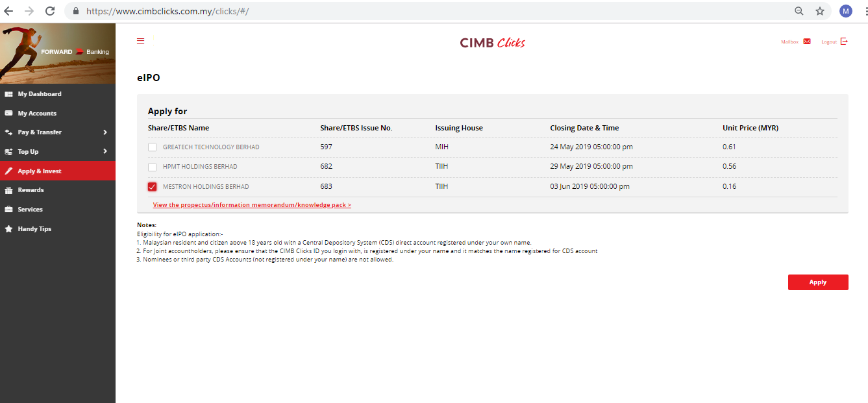Click the browser back arrow
Screen dimensions: 868x403
coord(8,11)
